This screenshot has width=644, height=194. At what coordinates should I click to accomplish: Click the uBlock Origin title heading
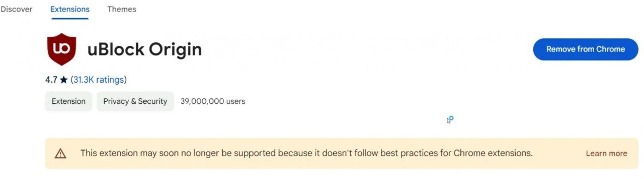tap(144, 49)
